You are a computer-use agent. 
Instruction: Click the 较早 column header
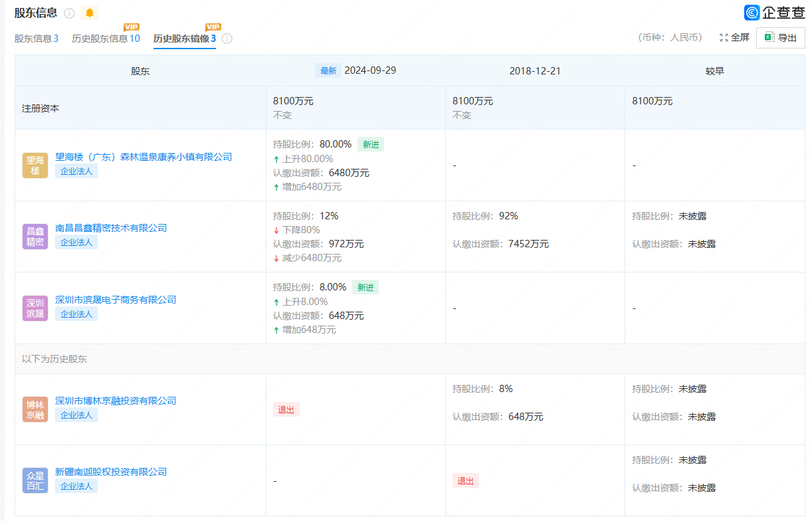(x=715, y=70)
